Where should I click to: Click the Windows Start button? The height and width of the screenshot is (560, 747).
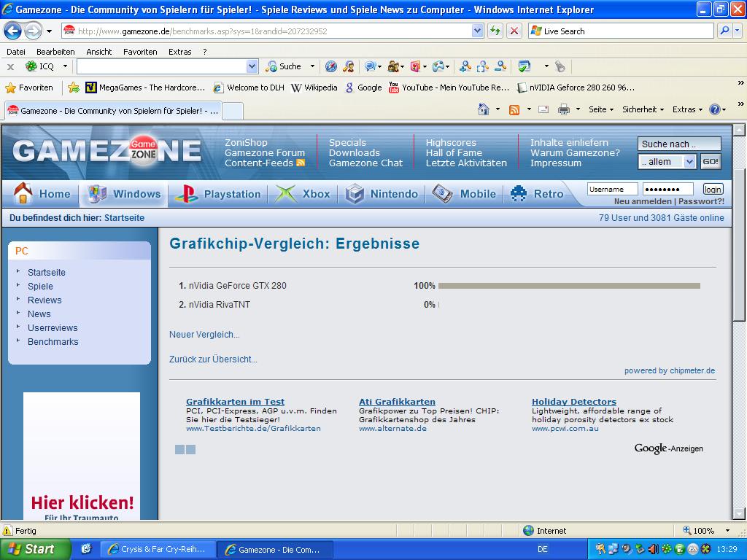coord(35,549)
